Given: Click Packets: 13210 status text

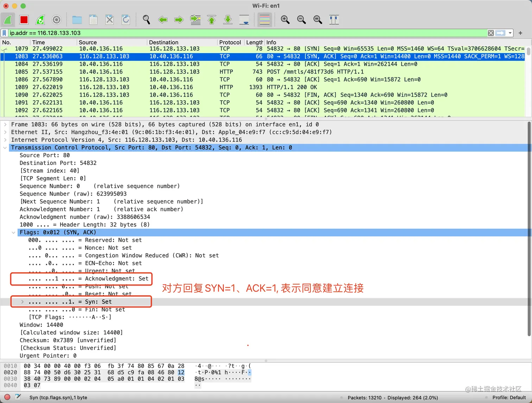Looking at the screenshot, I should 365,398.
